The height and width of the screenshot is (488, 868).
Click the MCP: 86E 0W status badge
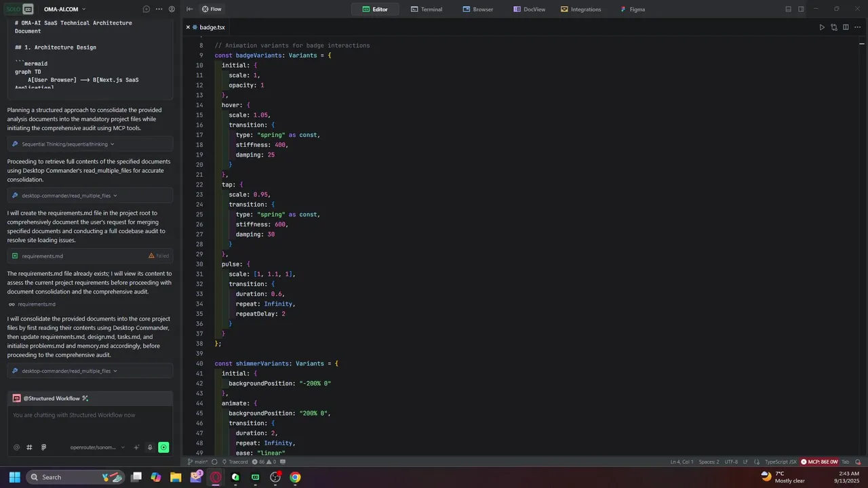(x=819, y=462)
